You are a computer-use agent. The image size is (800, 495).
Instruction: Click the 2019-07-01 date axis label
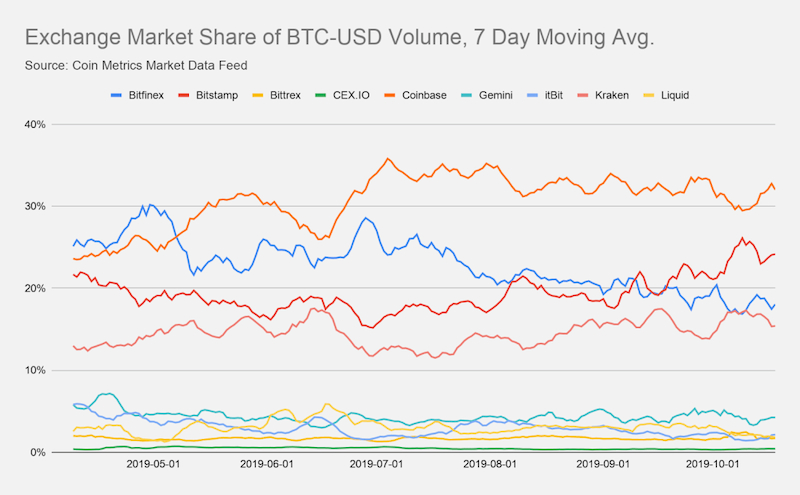[x=377, y=464]
